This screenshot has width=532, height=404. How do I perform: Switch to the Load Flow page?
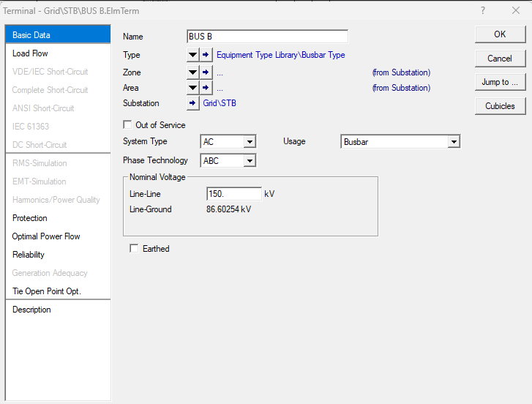(30, 53)
